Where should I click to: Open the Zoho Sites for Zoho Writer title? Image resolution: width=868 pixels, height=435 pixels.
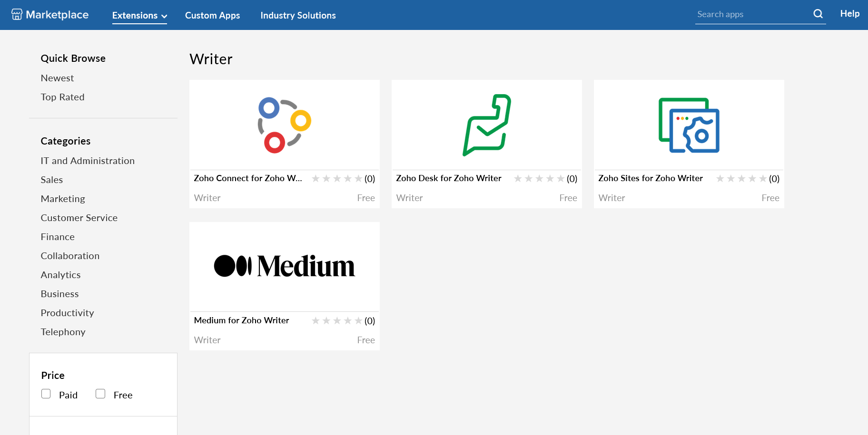pos(650,178)
